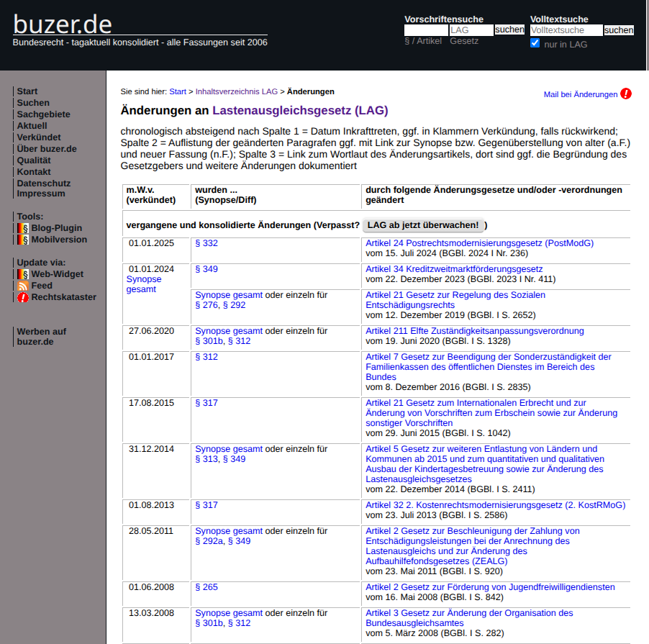Open Datenschutz in the sidebar
Image resolution: width=649 pixels, height=644 pixels.
pyautogui.click(x=44, y=183)
